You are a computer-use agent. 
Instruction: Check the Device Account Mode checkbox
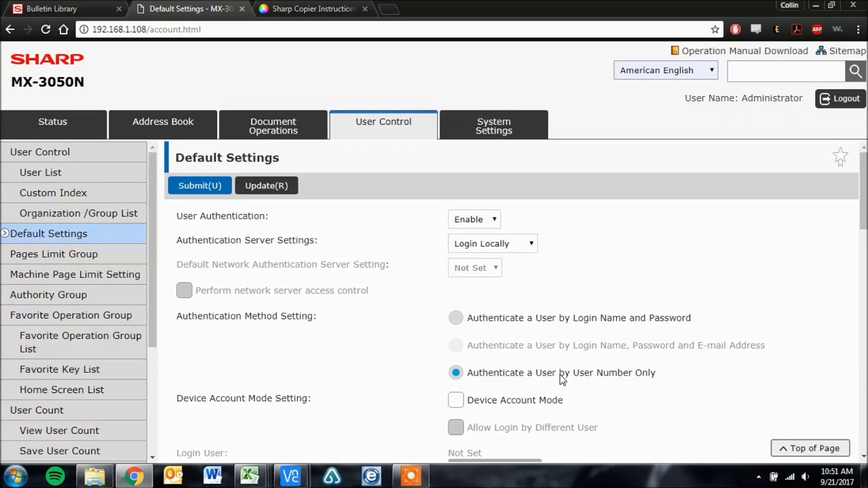click(x=456, y=400)
